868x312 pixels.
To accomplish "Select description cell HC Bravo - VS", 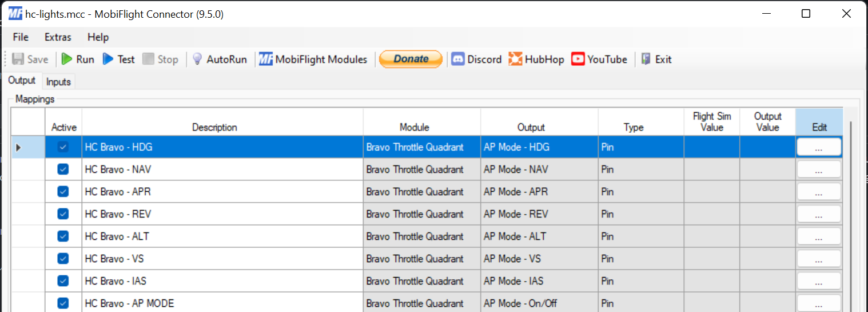I will point(222,259).
